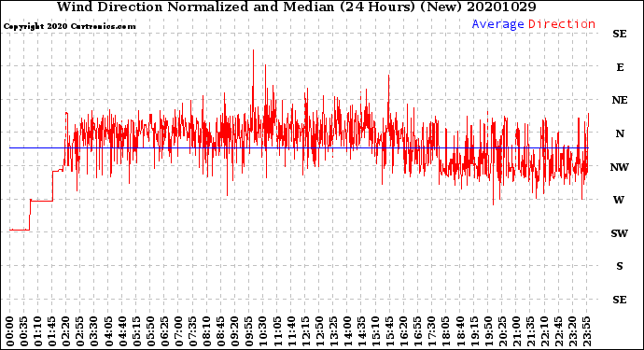Click the 'N' y-axis label
Viewport: 644px width, 350px height.
point(620,133)
